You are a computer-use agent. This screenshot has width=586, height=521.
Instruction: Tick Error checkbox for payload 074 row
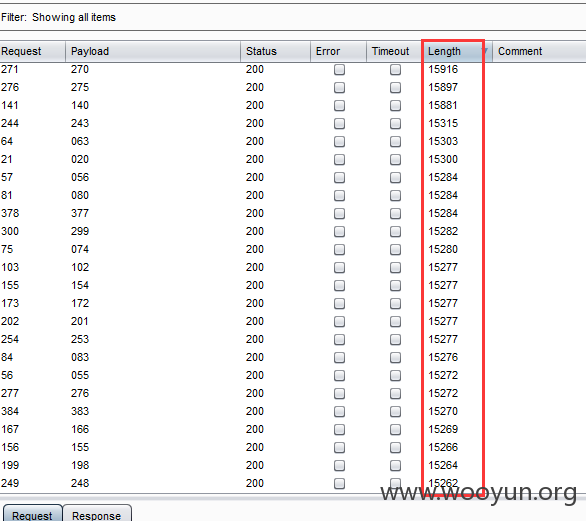(x=339, y=249)
